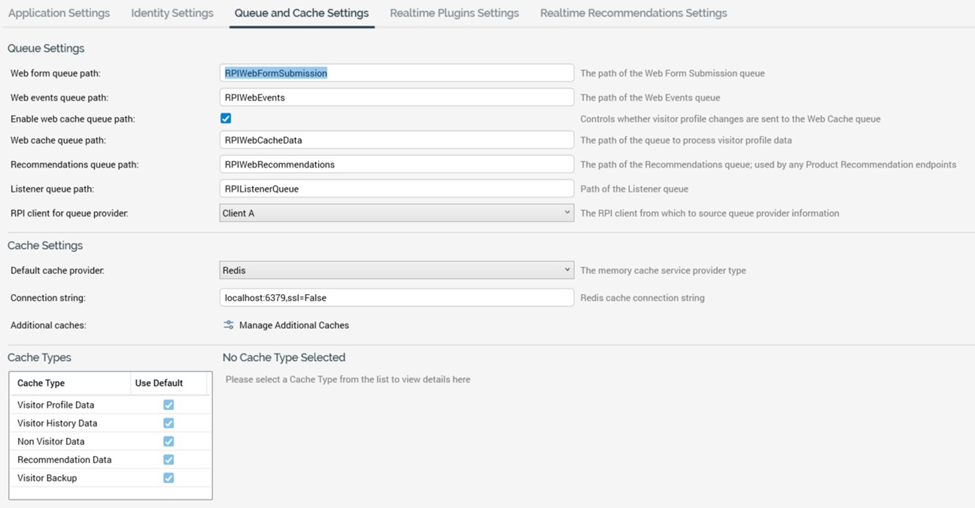Switch to Application Settings tab
The height and width of the screenshot is (508, 975).
point(59,13)
